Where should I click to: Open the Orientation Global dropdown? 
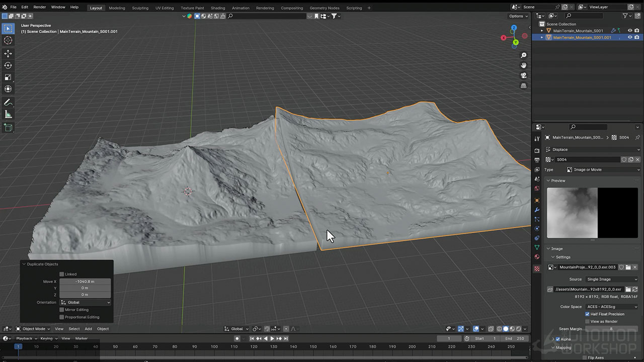[85, 303]
